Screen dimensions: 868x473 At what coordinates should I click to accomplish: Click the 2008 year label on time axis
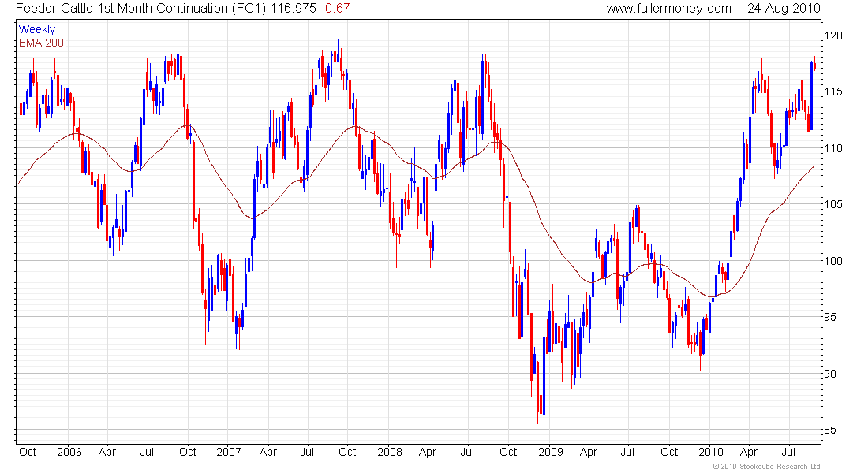(390, 452)
